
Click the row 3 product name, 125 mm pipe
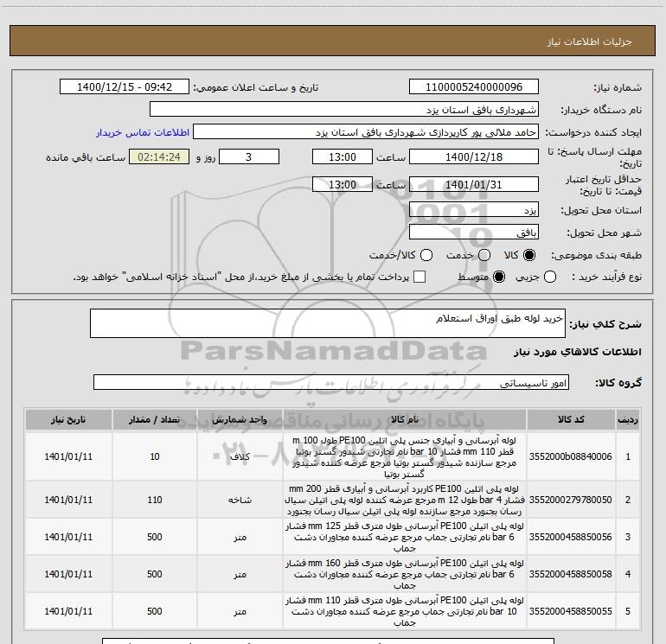pyautogui.click(x=405, y=537)
